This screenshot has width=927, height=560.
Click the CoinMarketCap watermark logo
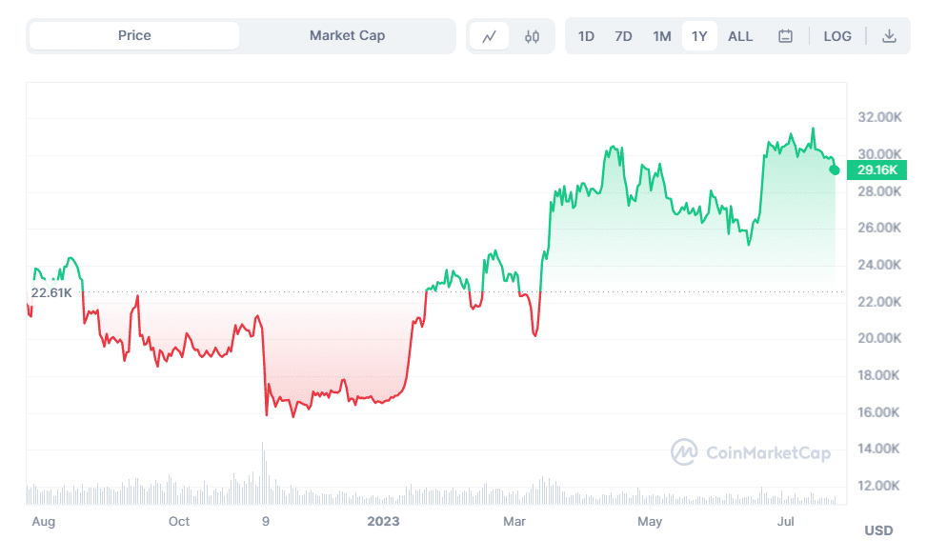pos(751,452)
